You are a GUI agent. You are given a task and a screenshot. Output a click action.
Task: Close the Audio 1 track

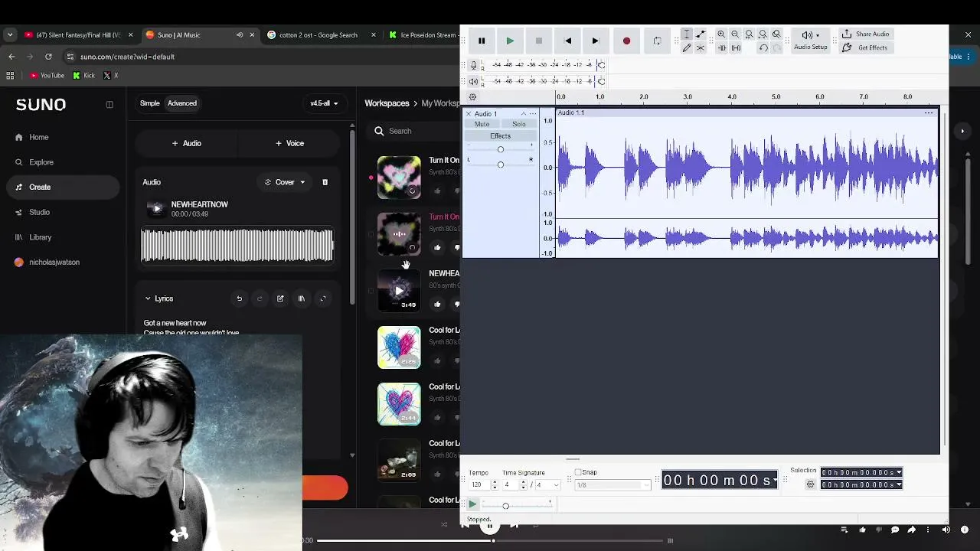[469, 114]
